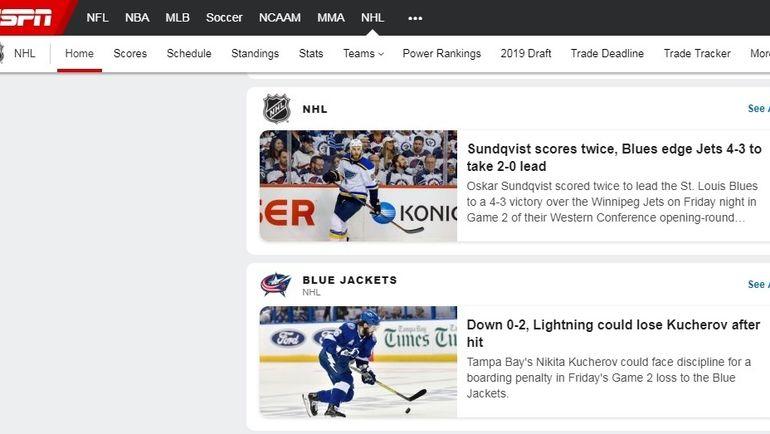Open the three-dots more sports menu
770x434 pixels.
415,18
